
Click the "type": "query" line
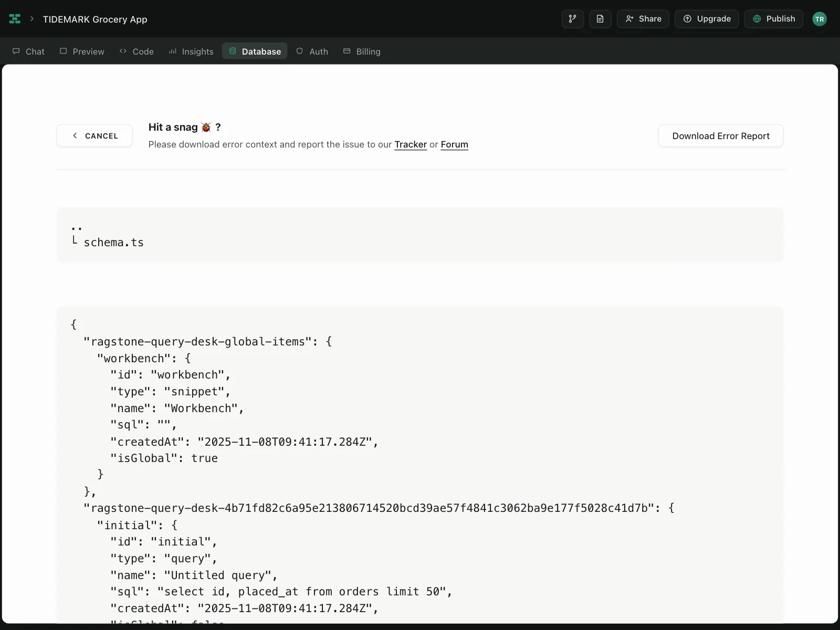click(x=164, y=559)
